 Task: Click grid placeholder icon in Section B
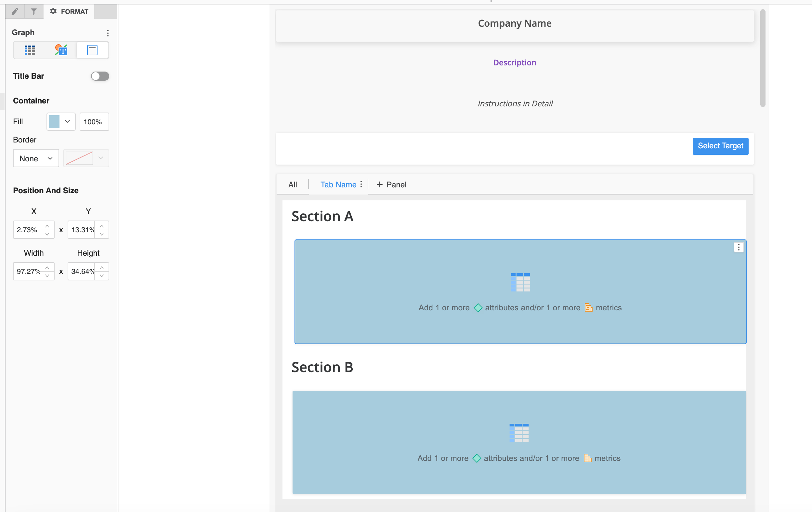(x=519, y=433)
